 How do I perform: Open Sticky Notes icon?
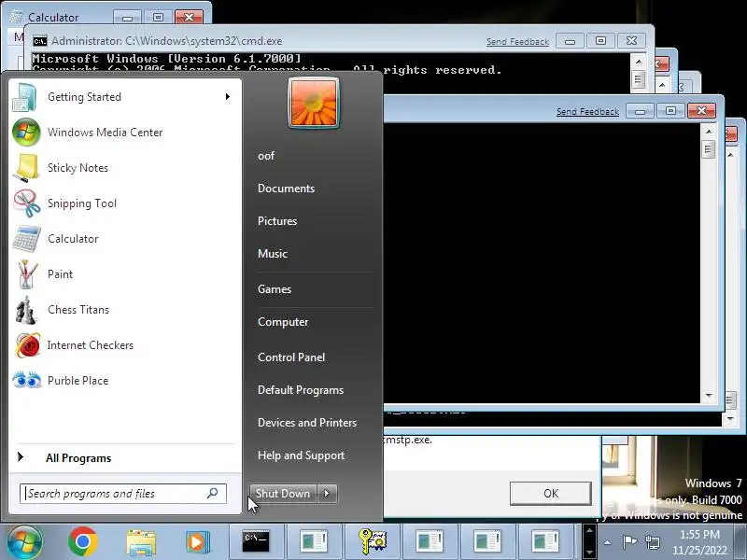point(26,168)
